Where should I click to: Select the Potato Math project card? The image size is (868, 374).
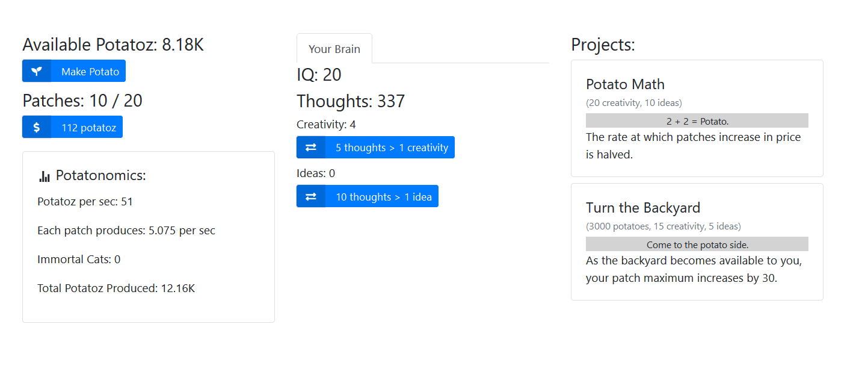[697, 118]
